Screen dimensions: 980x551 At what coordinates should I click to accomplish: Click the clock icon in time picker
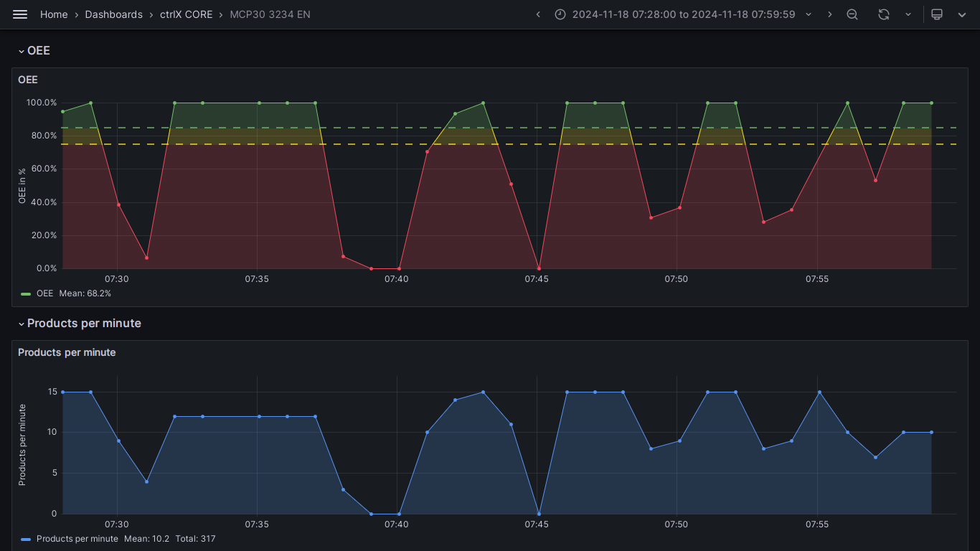[560, 14]
